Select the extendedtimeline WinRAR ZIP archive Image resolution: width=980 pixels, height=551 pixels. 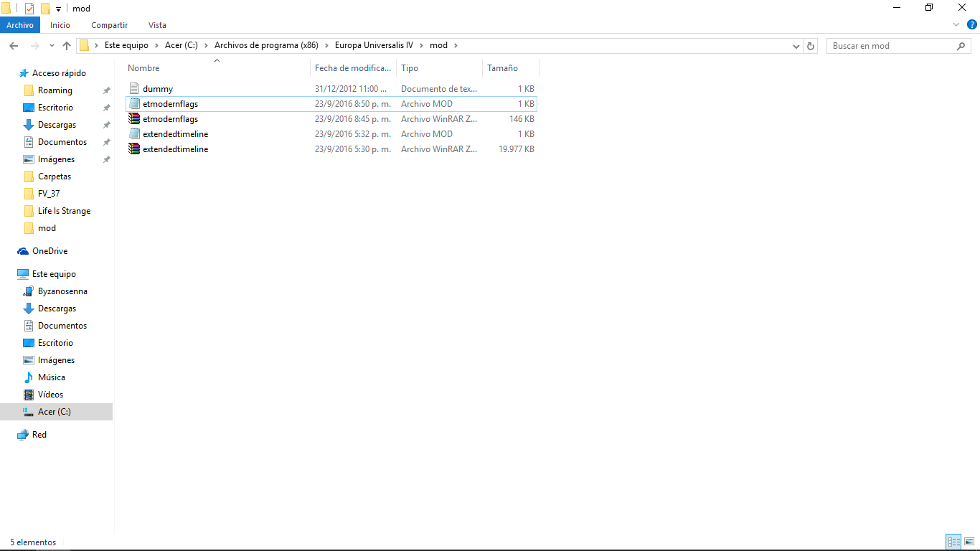tap(331, 149)
